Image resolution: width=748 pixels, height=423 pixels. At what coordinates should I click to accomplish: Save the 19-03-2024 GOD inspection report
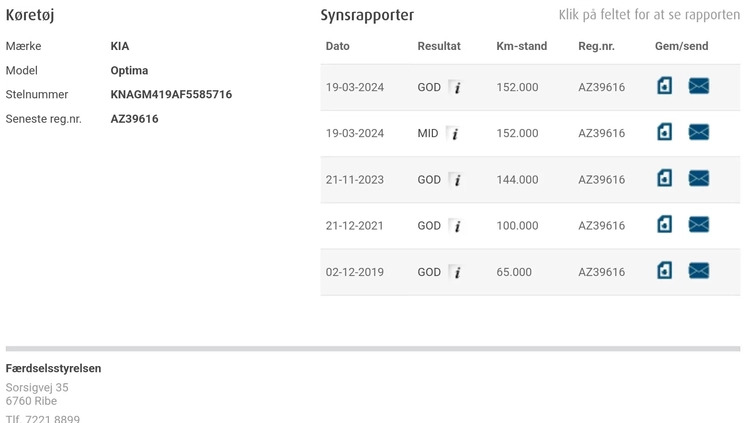click(x=665, y=86)
